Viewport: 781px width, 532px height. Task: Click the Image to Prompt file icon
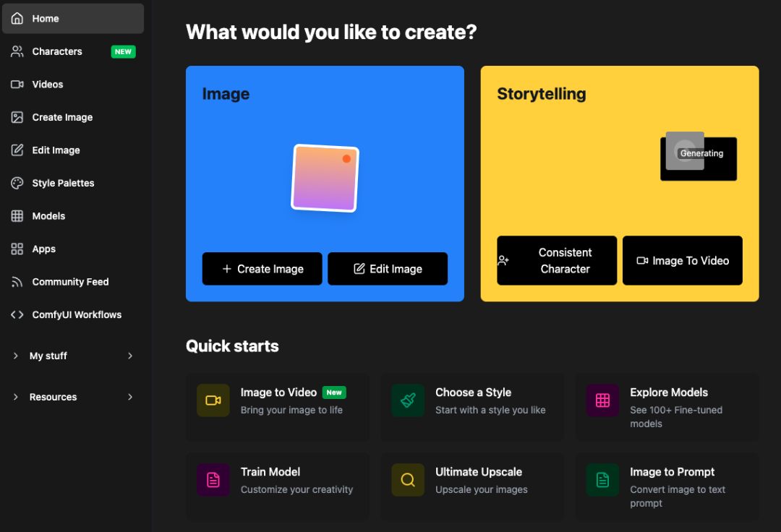pos(602,480)
